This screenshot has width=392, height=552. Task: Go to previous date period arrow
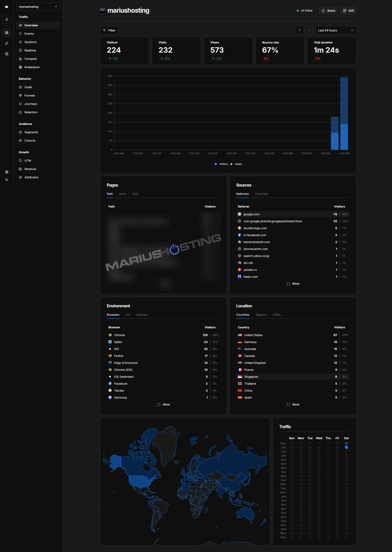coord(300,30)
